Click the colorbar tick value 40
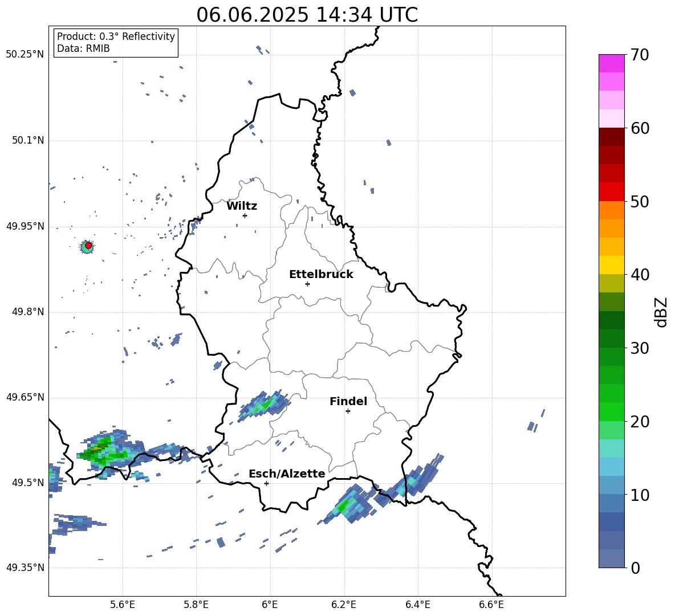The width and height of the screenshot is (675, 616). point(640,275)
